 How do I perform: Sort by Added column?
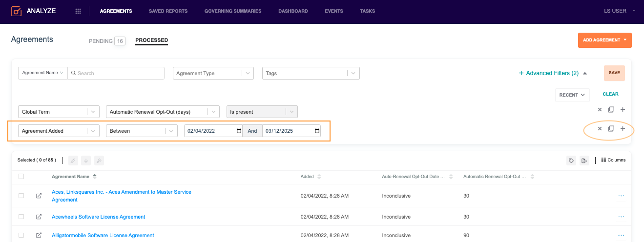point(311,177)
